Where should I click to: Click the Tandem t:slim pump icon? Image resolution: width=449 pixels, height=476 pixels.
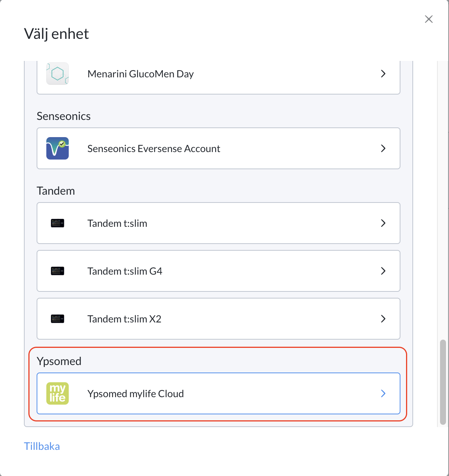coord(58,223)
